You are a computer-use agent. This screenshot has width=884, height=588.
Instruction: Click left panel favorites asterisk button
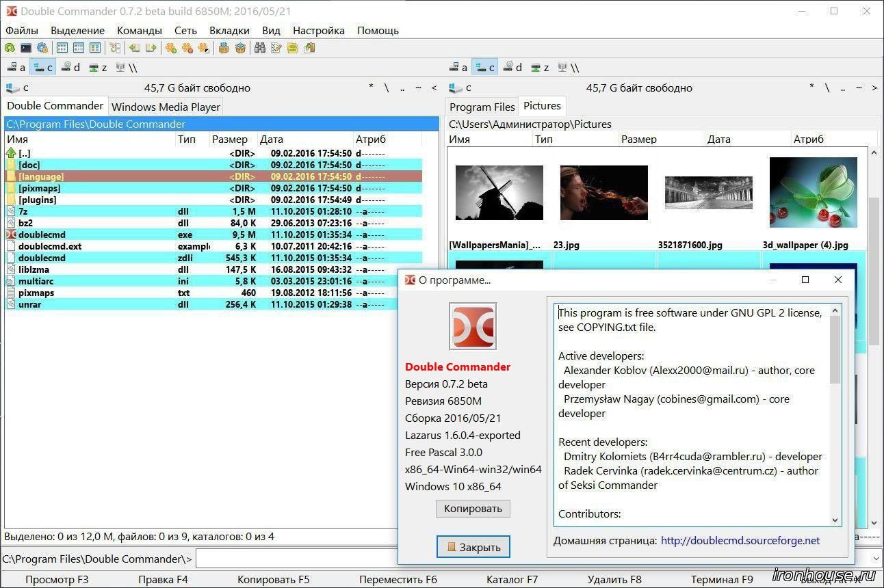[371, 88]
